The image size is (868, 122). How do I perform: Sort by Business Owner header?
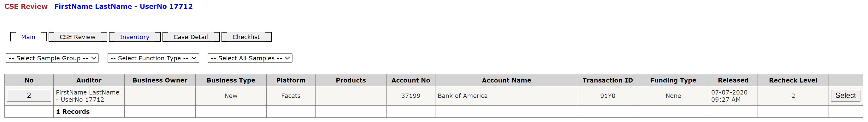click(x=160, y=80)
